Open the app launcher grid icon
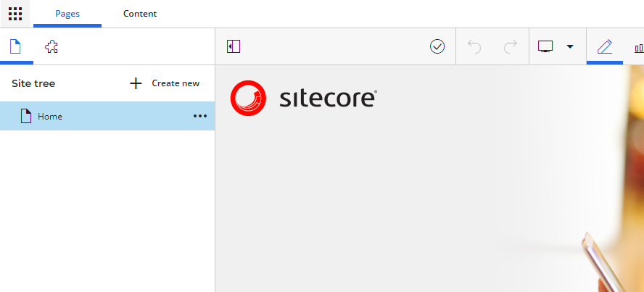The image size is (644, 292). pos(15,14)
